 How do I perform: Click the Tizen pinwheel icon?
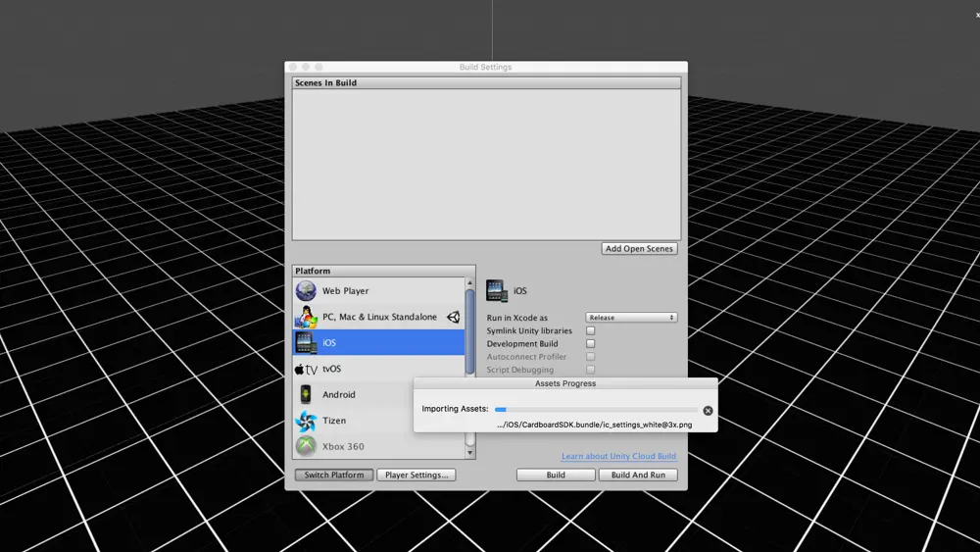tap(306, 421)
